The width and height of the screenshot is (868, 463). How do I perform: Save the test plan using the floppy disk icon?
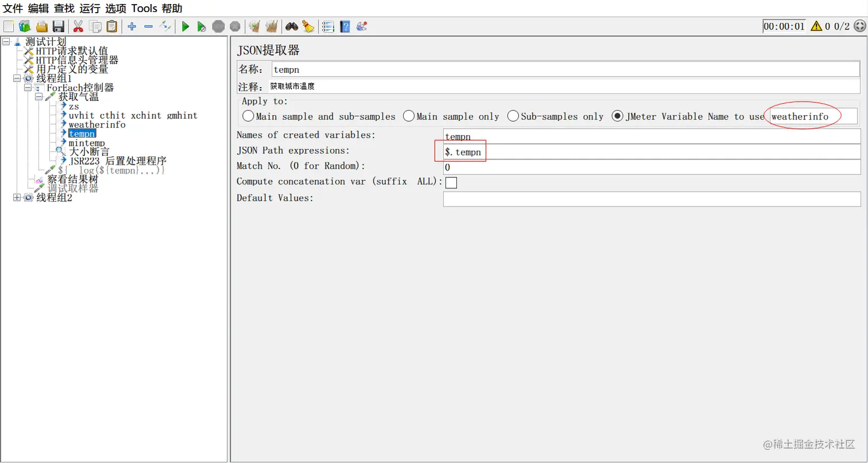[x=58, y=26]
